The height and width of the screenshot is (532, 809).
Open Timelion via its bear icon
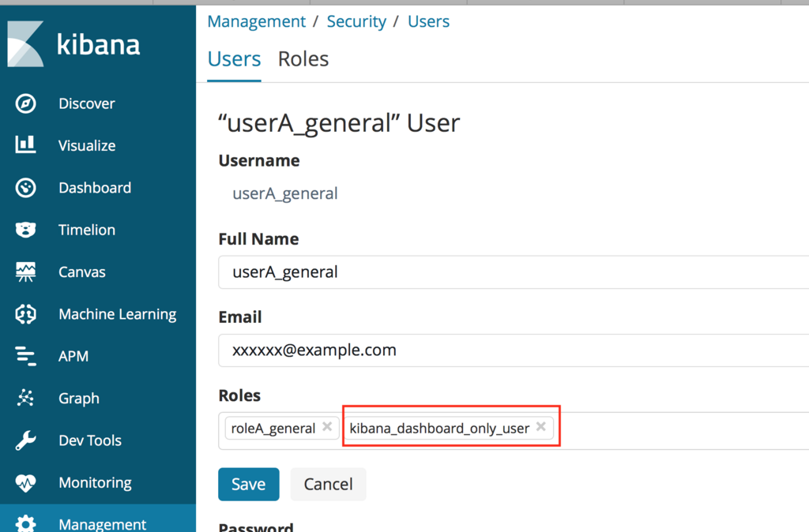coord(25,230)
